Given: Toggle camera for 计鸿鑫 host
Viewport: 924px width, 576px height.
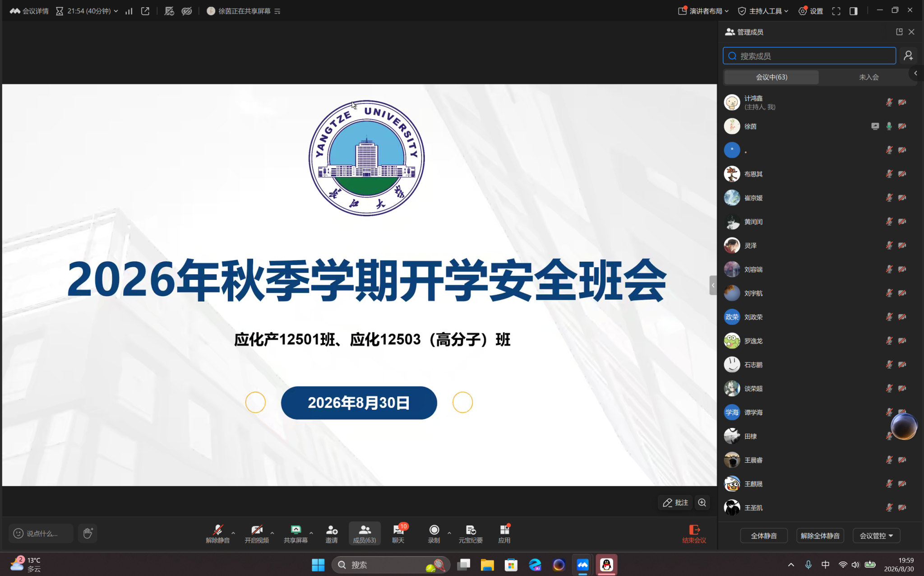Looking at the screenshot, I should coord(902,102).
